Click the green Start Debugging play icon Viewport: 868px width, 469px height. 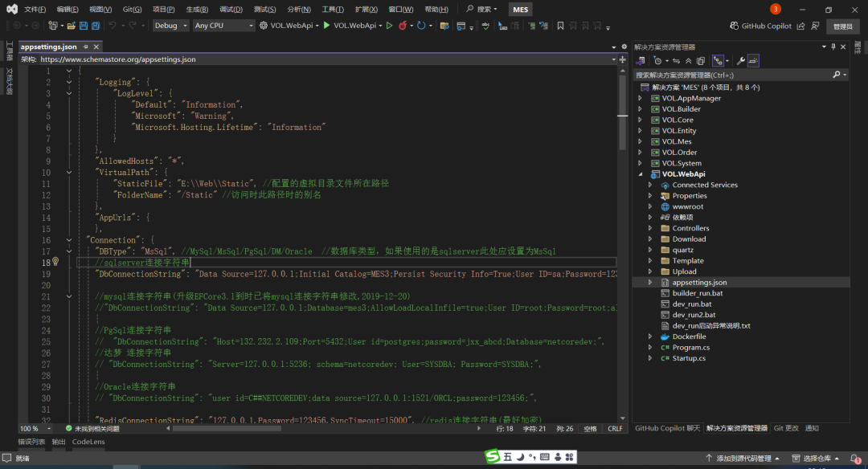point(326,26)
